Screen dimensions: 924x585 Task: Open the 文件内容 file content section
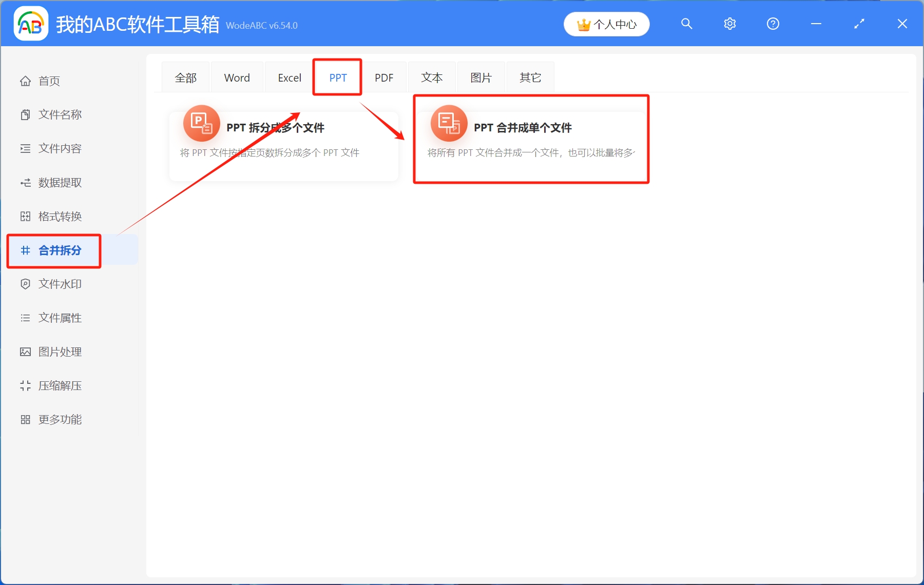tap(60, 148)
